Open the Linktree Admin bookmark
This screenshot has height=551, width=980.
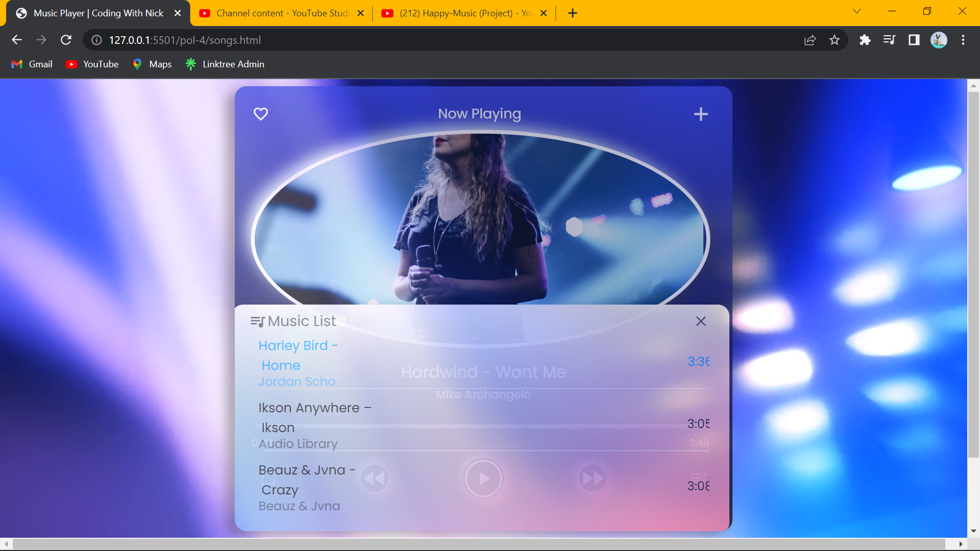(x=225, y=64)
